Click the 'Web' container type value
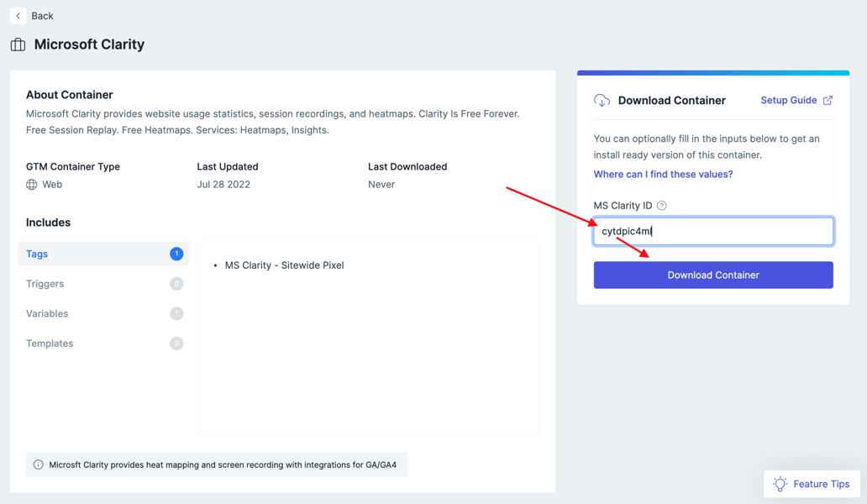This screenshot has height=504, width=867. point(52,185)
